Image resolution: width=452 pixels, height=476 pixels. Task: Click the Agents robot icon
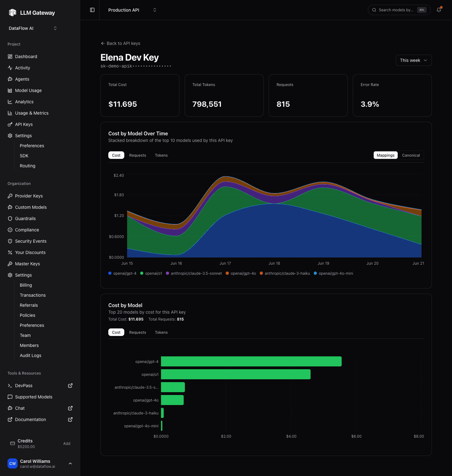coord(10,79)
